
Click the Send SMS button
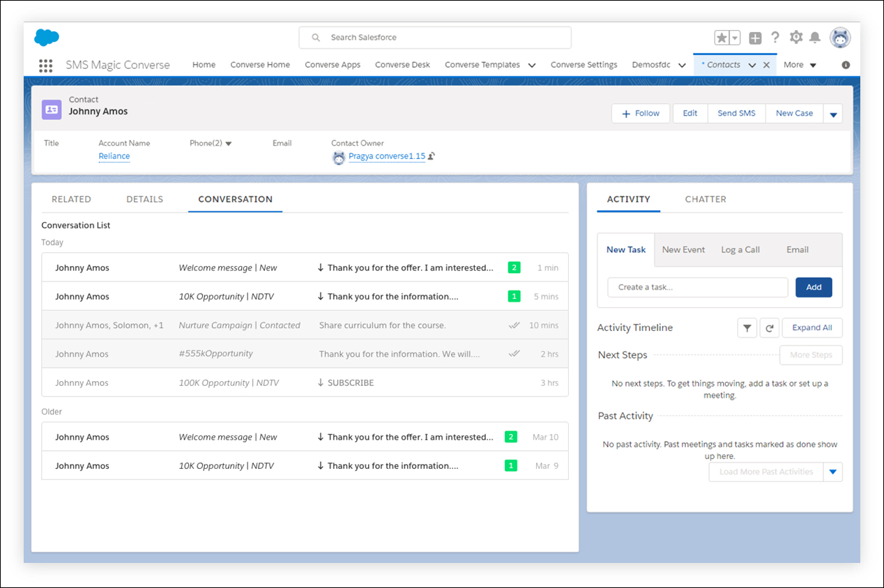pyautogui.click(x=736, y=114)
